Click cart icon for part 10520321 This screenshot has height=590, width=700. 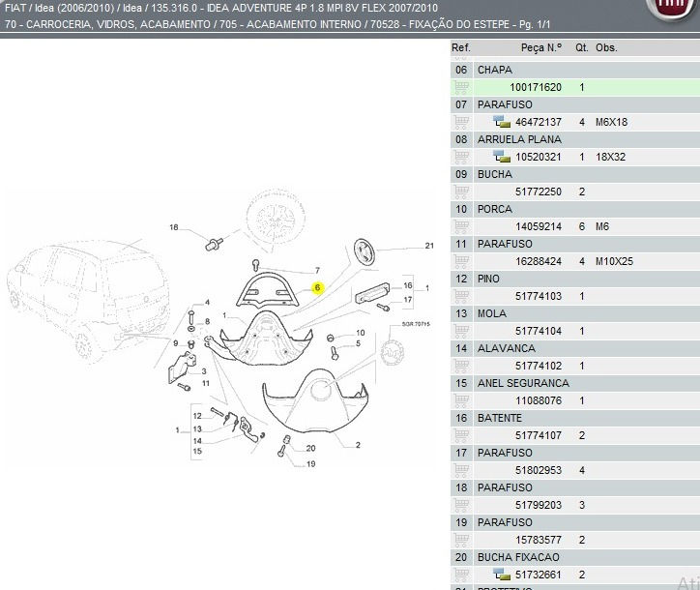click(x=461, y=157)
